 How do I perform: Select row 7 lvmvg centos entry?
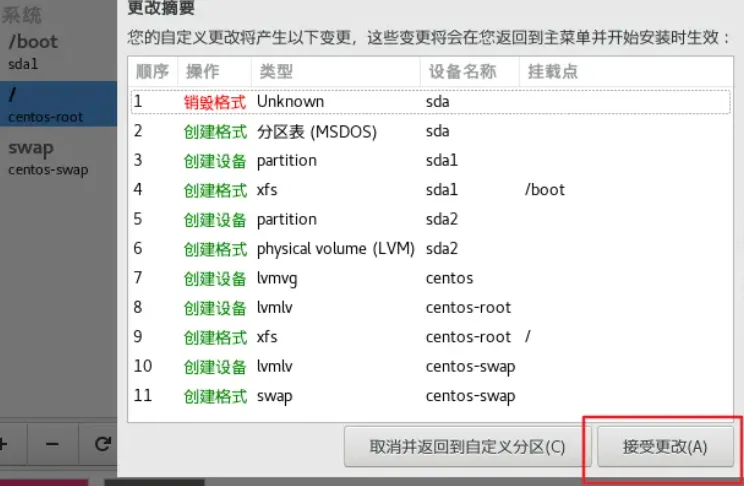430,278
